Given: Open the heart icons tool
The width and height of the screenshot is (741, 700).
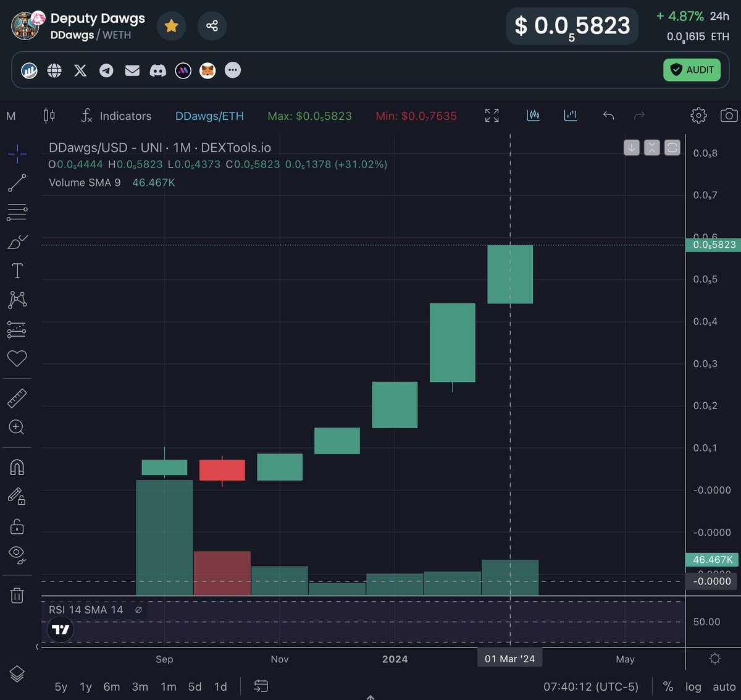Looking at the screenshot, I should click(x=17, y=358).
